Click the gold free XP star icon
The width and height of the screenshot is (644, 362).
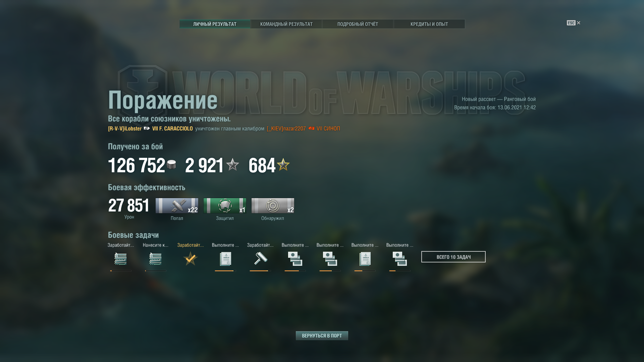[283, 164]
